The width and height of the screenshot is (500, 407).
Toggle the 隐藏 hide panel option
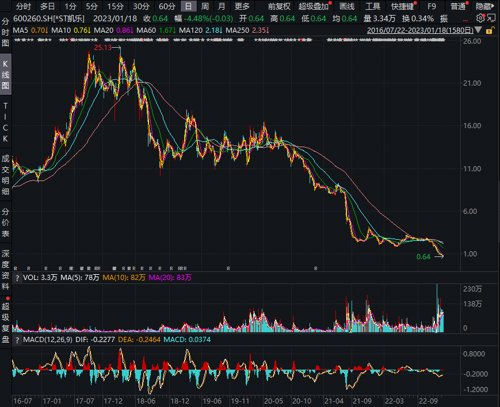(x=484, y=6)
